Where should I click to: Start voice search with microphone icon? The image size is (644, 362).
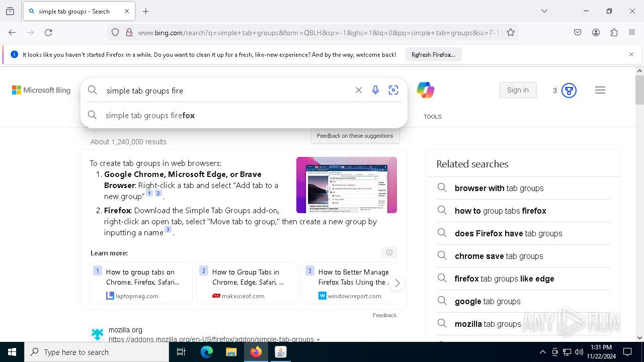click(375, 90)
